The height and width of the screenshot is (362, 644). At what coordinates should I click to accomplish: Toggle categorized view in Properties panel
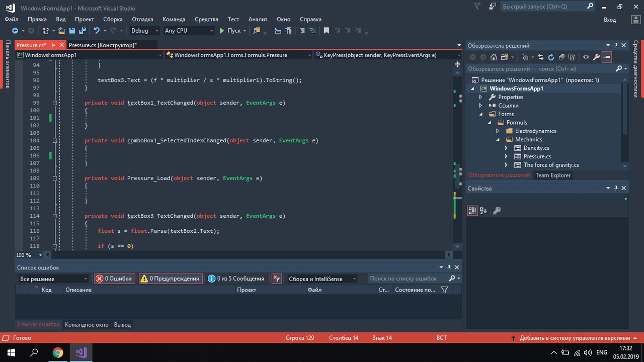coord(472,211)
